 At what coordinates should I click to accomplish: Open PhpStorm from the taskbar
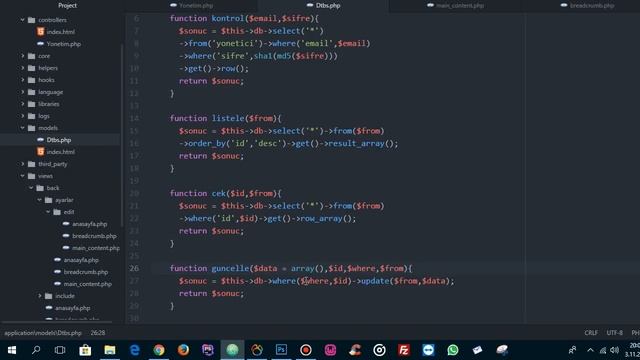(x=208, y=350)
